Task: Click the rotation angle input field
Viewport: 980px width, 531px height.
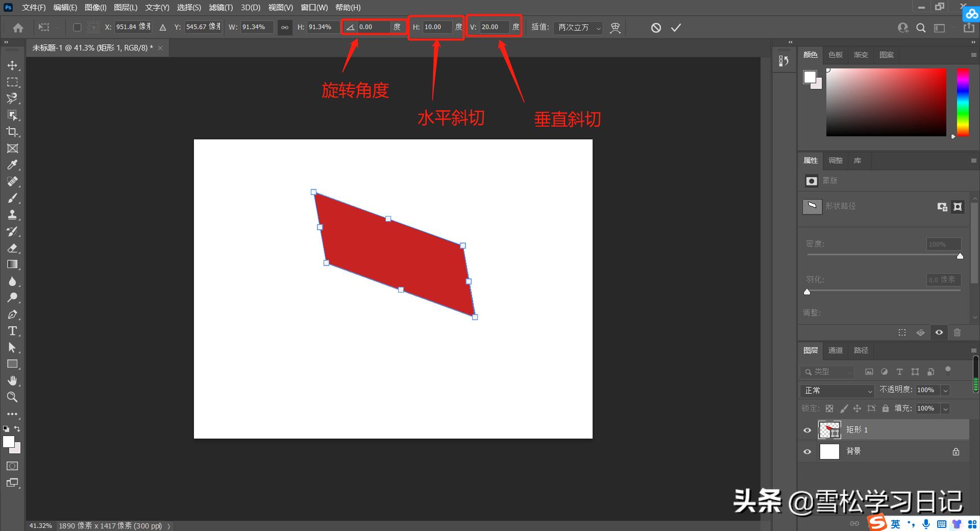Action: 374,27
